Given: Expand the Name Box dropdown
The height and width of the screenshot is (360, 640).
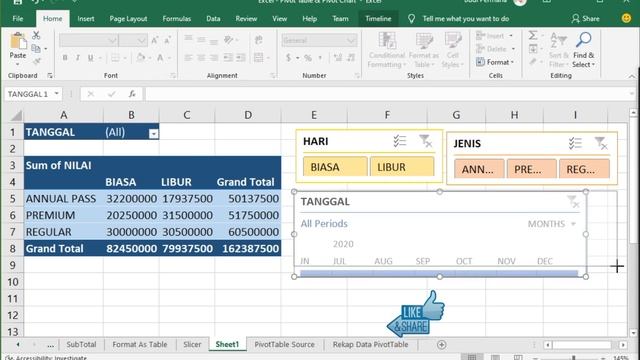Looking at the screenshot, I should pyautogui.click(x=56, y=94).
